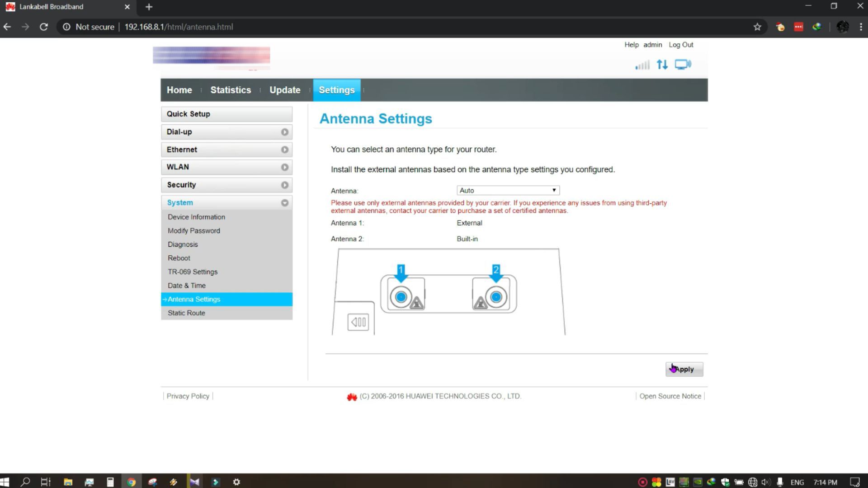Switch to the Statistics tab
Image resolution: width=868 pixels, height=488 pixels.
pos(231,90)
